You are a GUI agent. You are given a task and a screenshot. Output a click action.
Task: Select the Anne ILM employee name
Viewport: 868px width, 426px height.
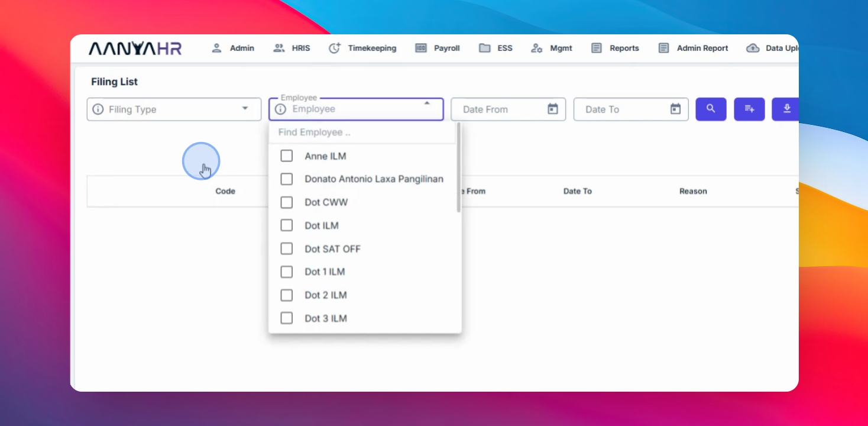tap(325, 156)
